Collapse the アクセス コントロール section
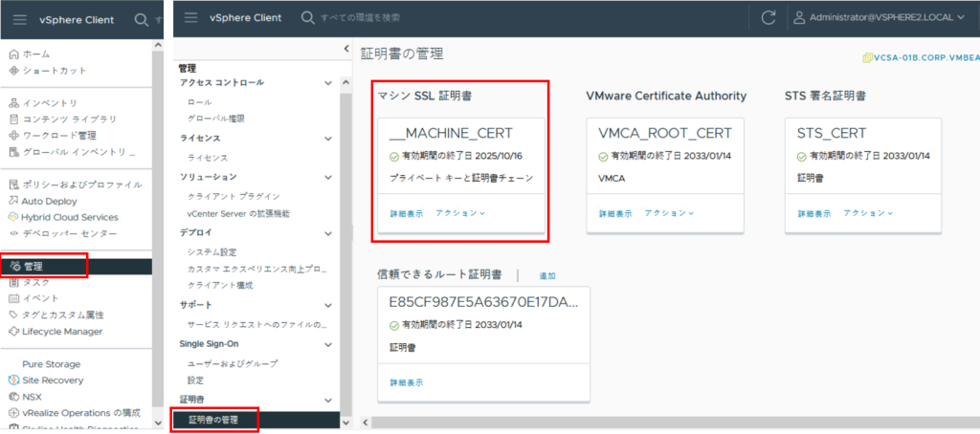 pyautogui.click(x=328, y=83)
